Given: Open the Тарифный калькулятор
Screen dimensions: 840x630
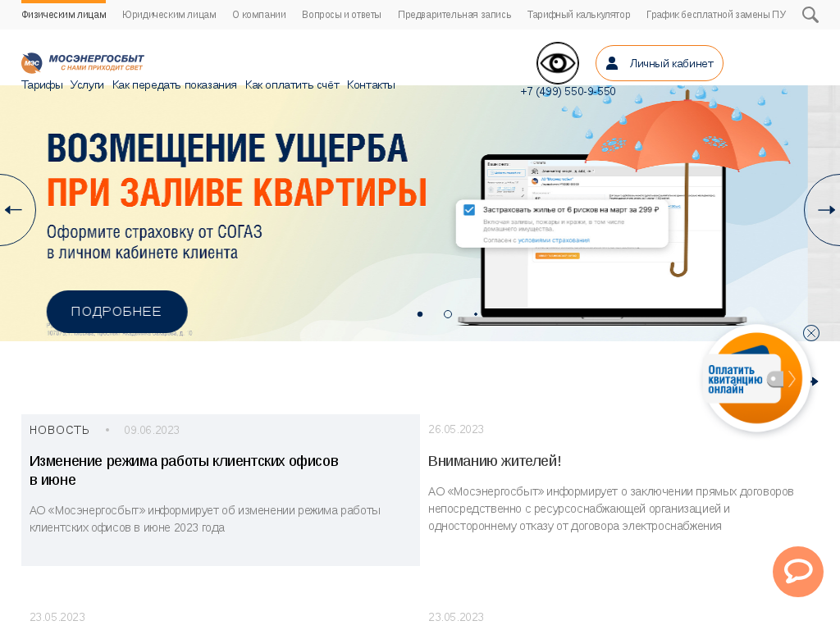Looking at the screenshot, I should tap(578, 15).
